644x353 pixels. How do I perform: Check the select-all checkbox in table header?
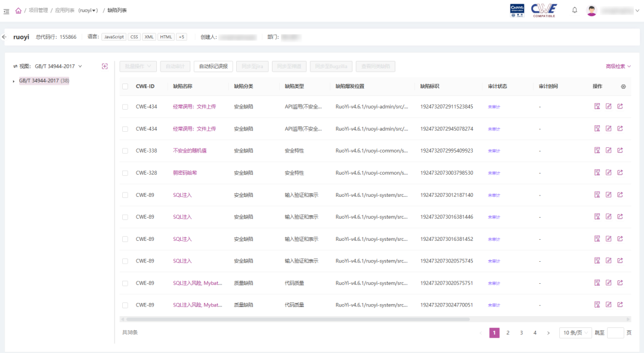click(x=125, y=86)
